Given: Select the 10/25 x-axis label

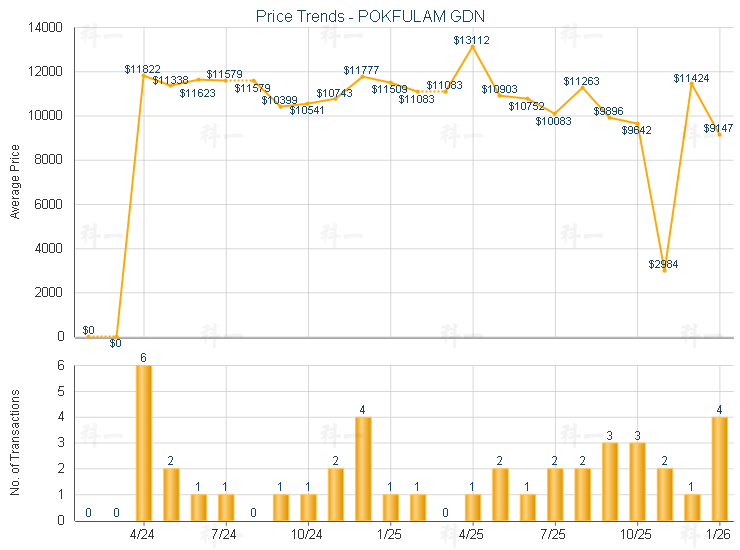Looking at the screenshot, I should 637,533.
